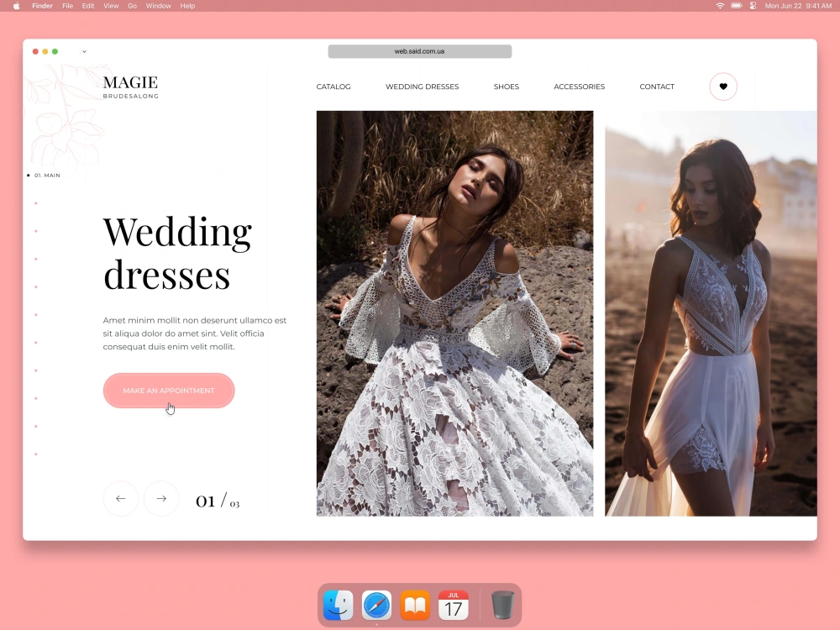Open the Wedding Dresses nav link
The height and width of the screenshot is (630, 840).
pos(423,87)
